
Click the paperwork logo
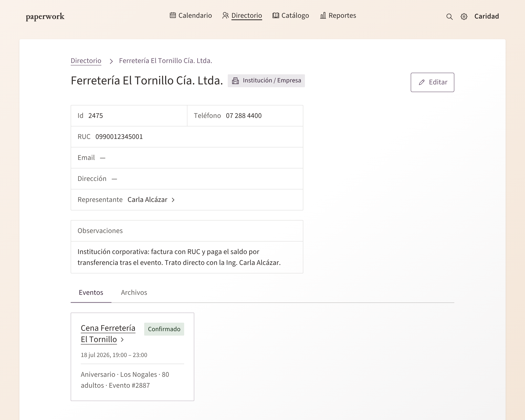tap(45, 16)
